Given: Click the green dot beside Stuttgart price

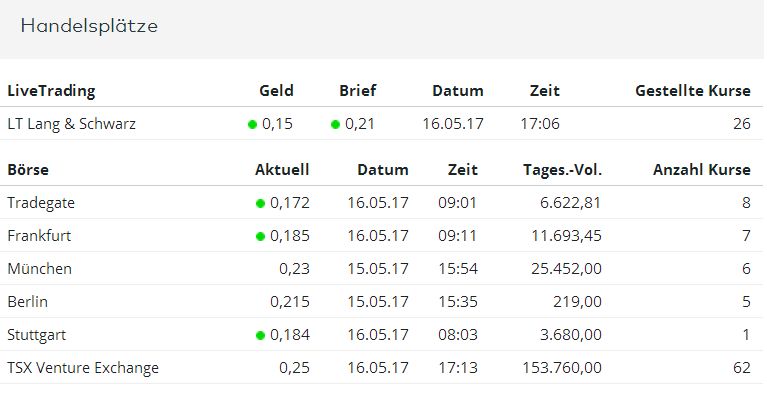Looking at the screenshot, I should coord(260,335).
